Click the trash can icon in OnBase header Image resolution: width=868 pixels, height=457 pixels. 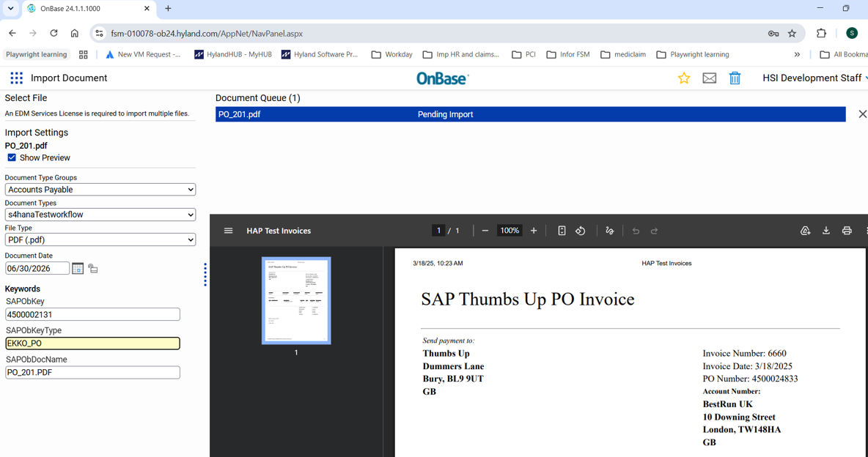pos(735,78)
